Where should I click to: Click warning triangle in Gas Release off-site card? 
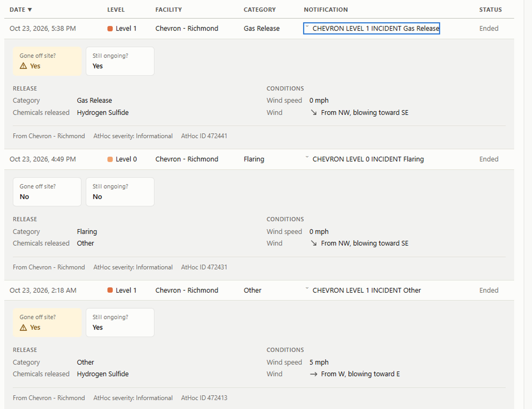click(x=23, y=66)
